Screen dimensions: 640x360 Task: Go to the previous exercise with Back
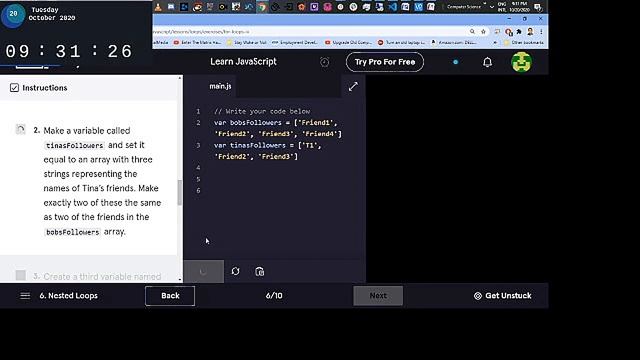pyautogui.click(x=170, y=296)
